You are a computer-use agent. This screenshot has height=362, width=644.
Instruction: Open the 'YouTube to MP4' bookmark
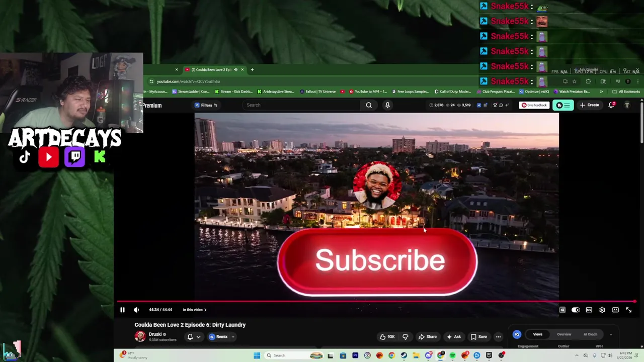[x=367, y=92]
